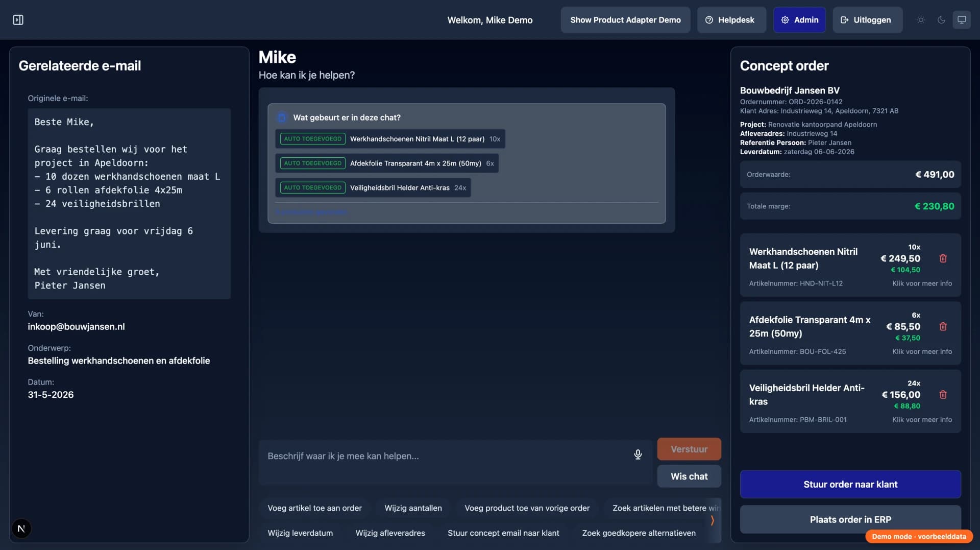980x550 pixels.
Task: Click the email date 31-5-2026
Action: (x=51, y=395)
